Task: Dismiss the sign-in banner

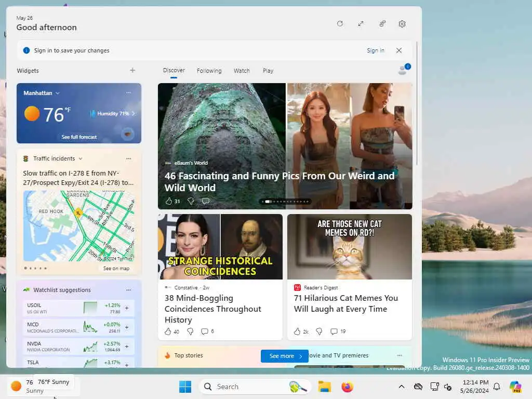Action: pyautogui.click(x=399, y=50)
